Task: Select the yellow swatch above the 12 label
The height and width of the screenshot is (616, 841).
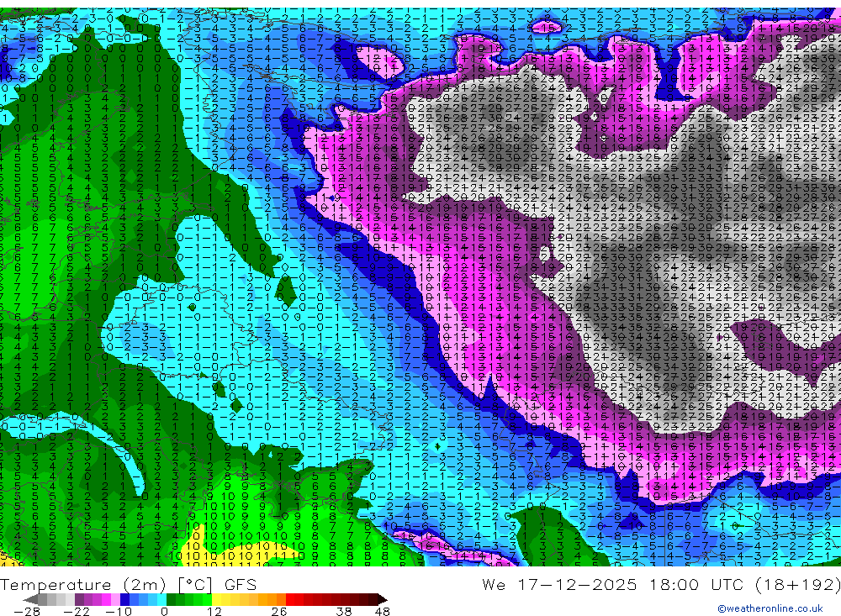Action: [217, 599]
